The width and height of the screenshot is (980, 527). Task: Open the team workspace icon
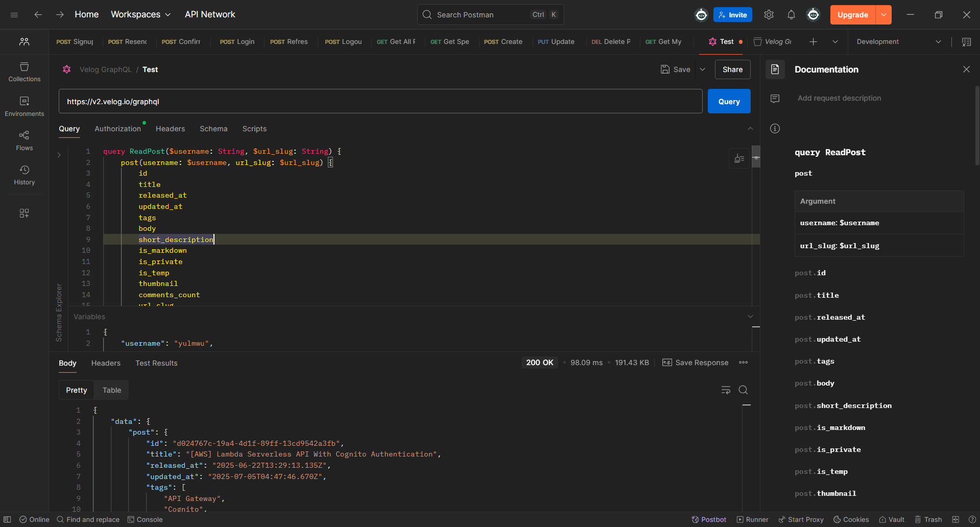(24, 42)
